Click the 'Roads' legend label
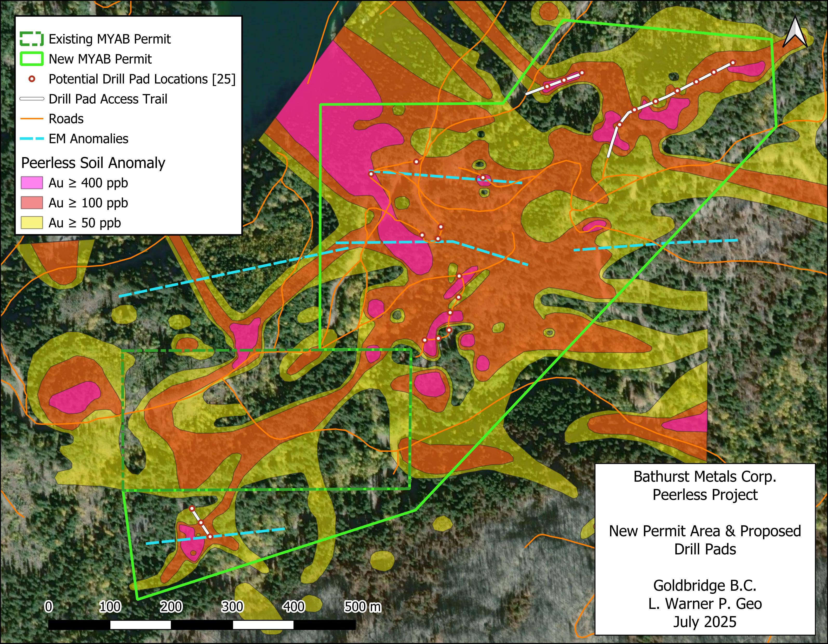This screenshot has width=828, height=644. click(x=66, y=119)
